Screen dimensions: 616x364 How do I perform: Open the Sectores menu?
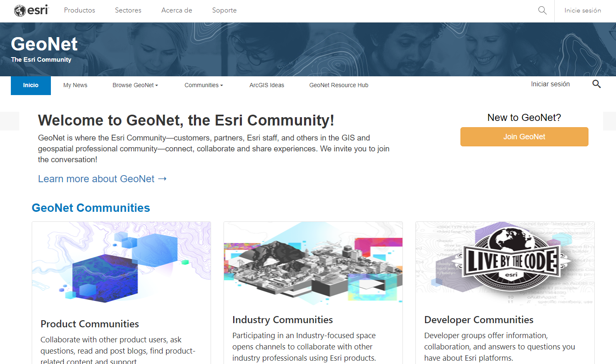(x=128, y=10)
